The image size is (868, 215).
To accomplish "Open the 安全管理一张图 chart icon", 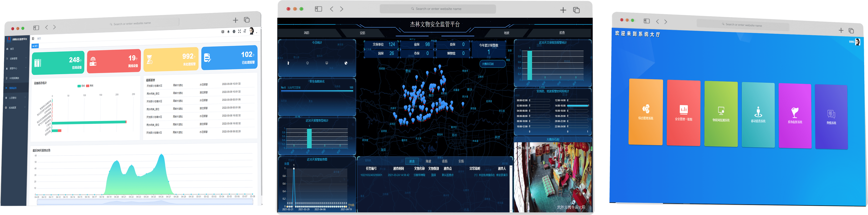I will [683, 110].
